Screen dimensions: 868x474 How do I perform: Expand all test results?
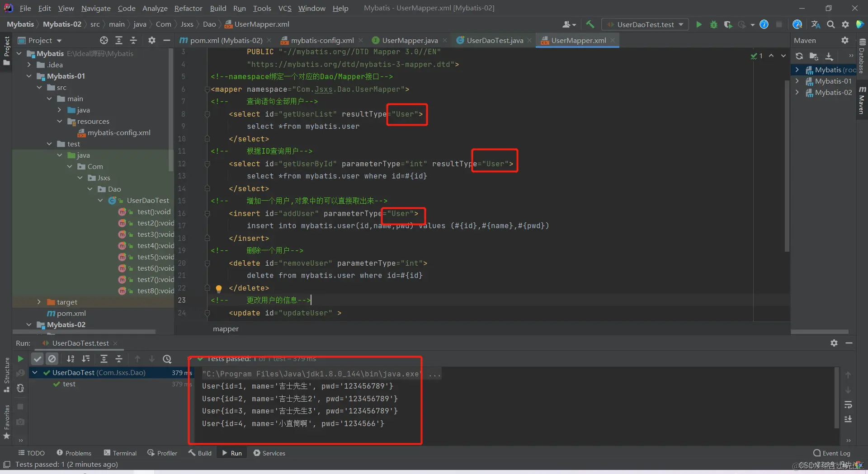click(x=104, y=359)
